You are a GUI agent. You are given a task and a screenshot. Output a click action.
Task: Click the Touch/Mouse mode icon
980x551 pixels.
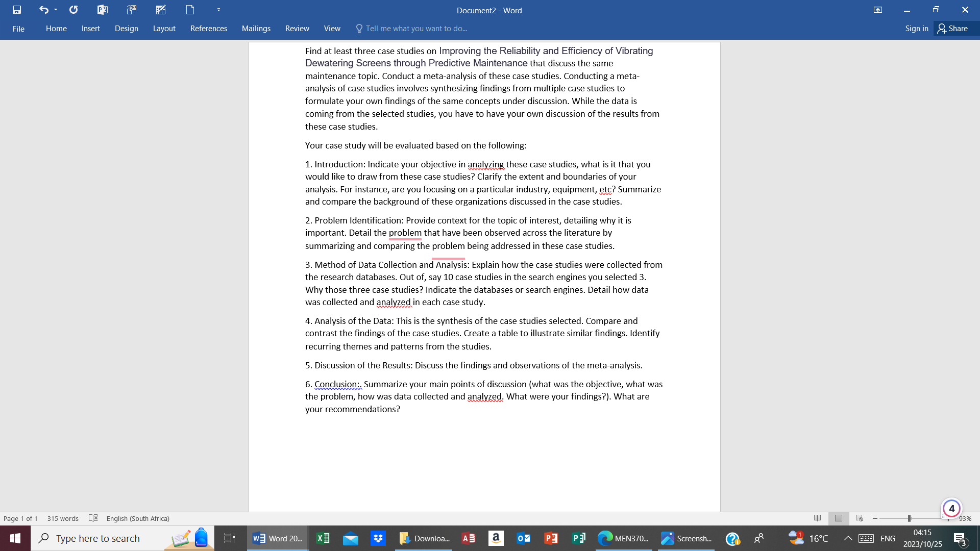(132, 9)
